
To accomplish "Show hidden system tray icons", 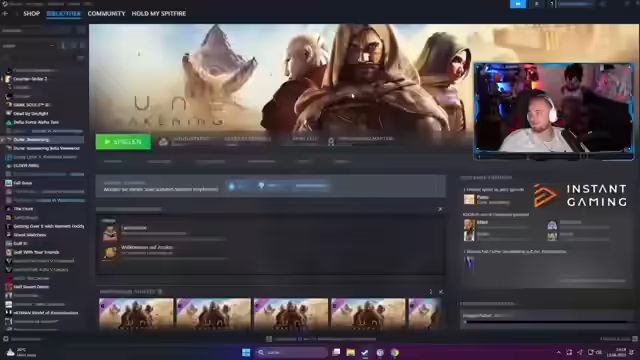I will tap(558, 352).
